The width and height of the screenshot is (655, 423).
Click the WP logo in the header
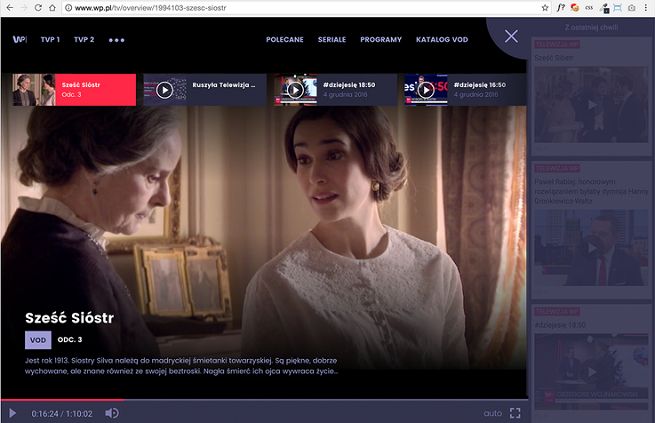[x=20, y=40]
